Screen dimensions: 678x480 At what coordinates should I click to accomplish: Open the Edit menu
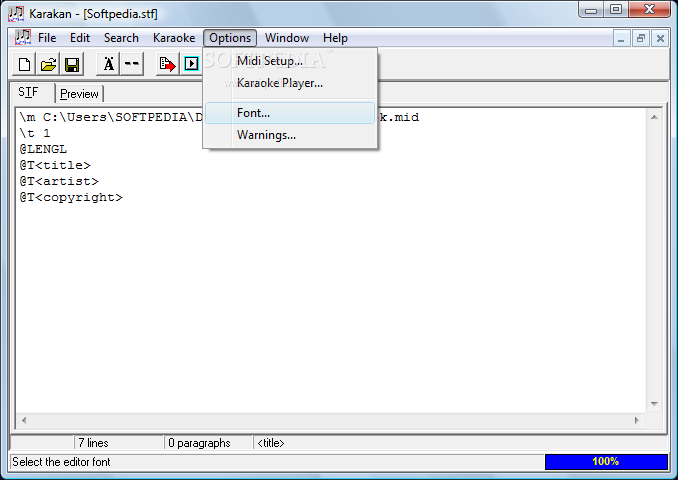pos(80,38)
